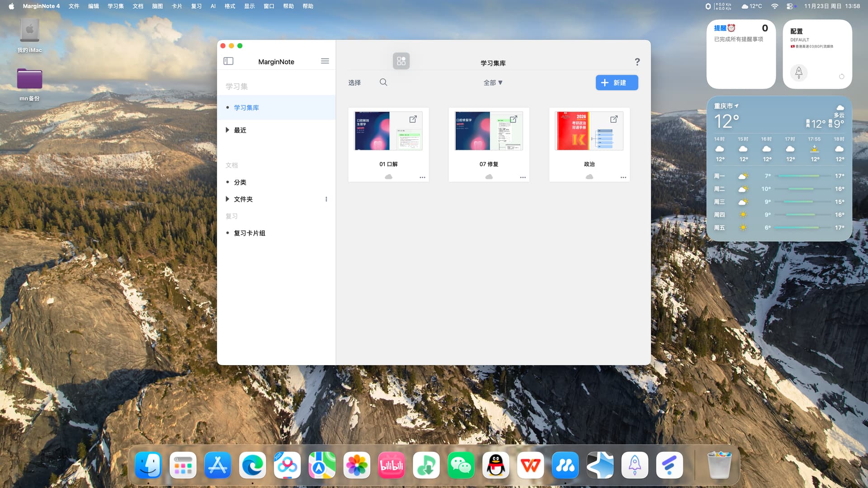Click the search magnifier icon
This screenshot has height=488, width=868.
click(383, 82)
